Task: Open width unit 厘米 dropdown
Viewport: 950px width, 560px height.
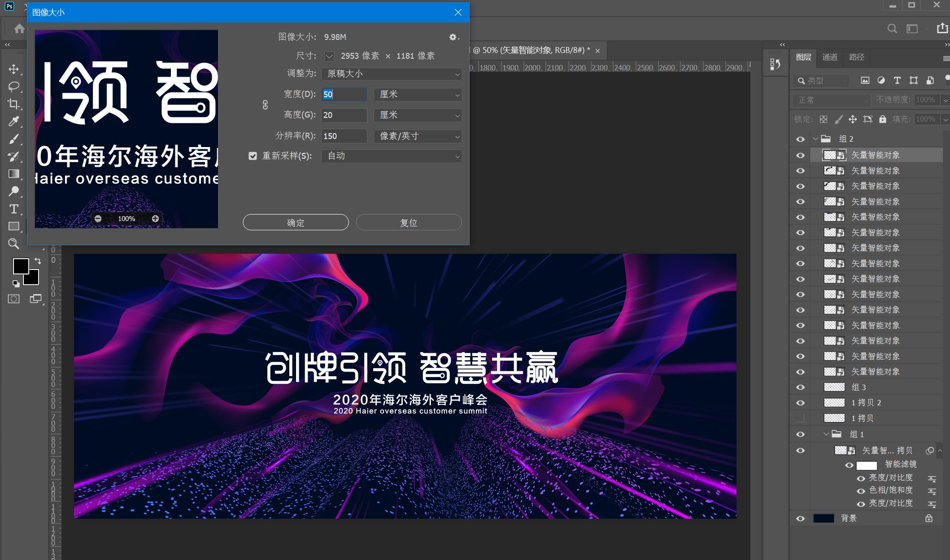Action: pyautogui.click(x=418, y=95)
